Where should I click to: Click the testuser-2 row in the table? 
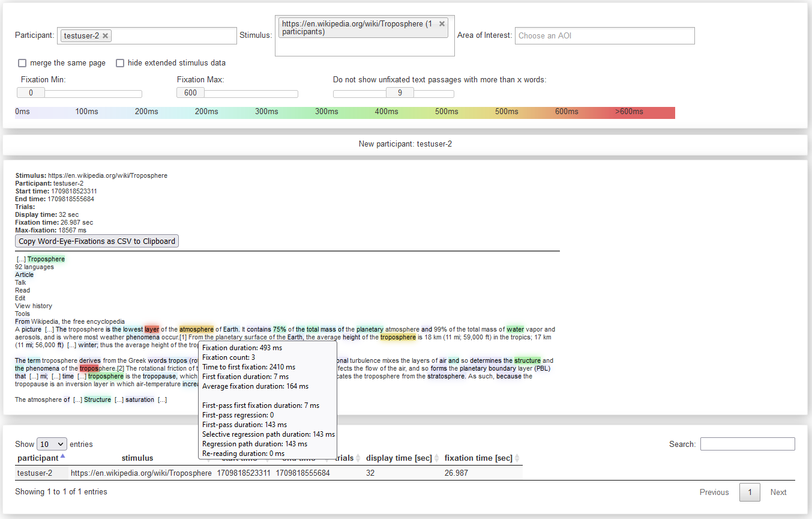35,473
